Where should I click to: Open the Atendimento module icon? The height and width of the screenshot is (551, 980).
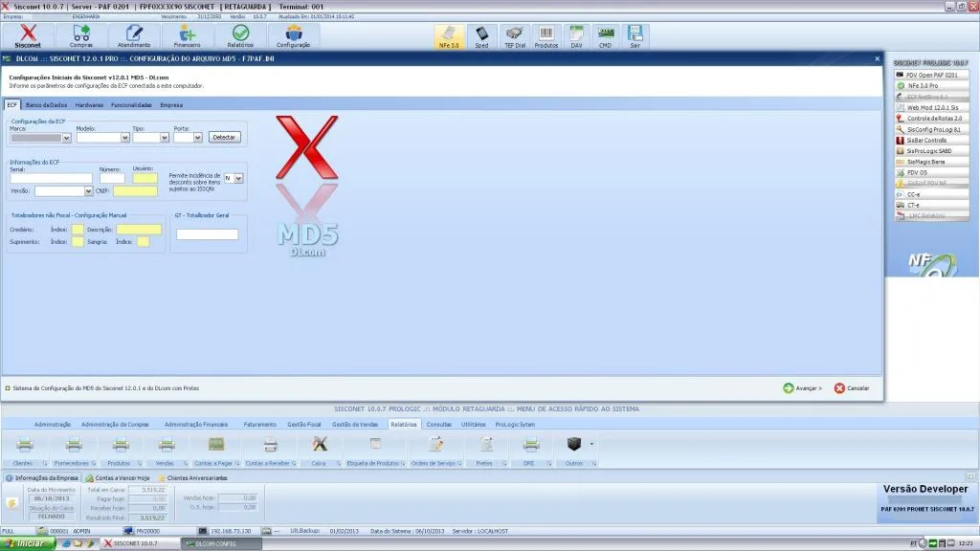click(x=134, y=36)
